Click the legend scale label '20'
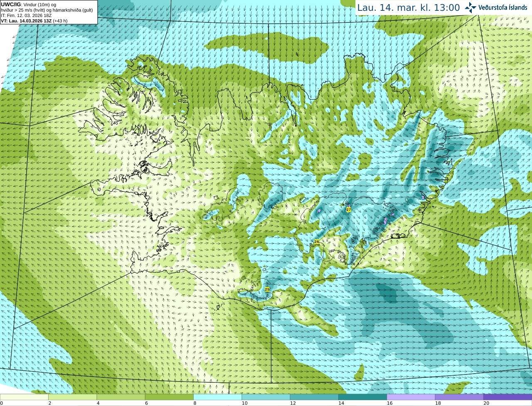The image size is (532, 406). tap(486, 403)
